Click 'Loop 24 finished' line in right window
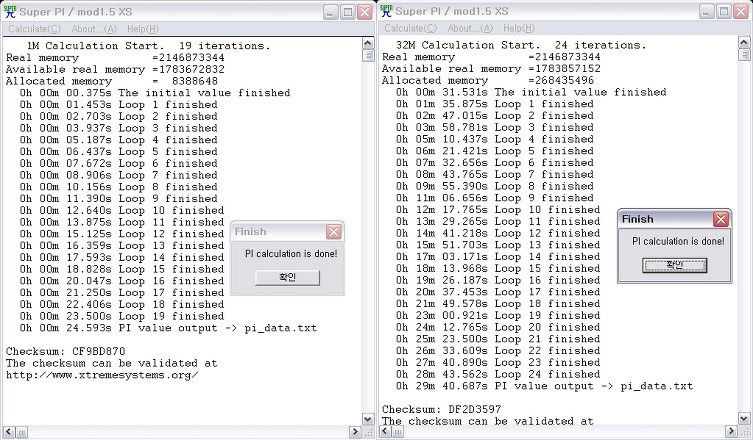The image size is (753, 440). point(498,374)
